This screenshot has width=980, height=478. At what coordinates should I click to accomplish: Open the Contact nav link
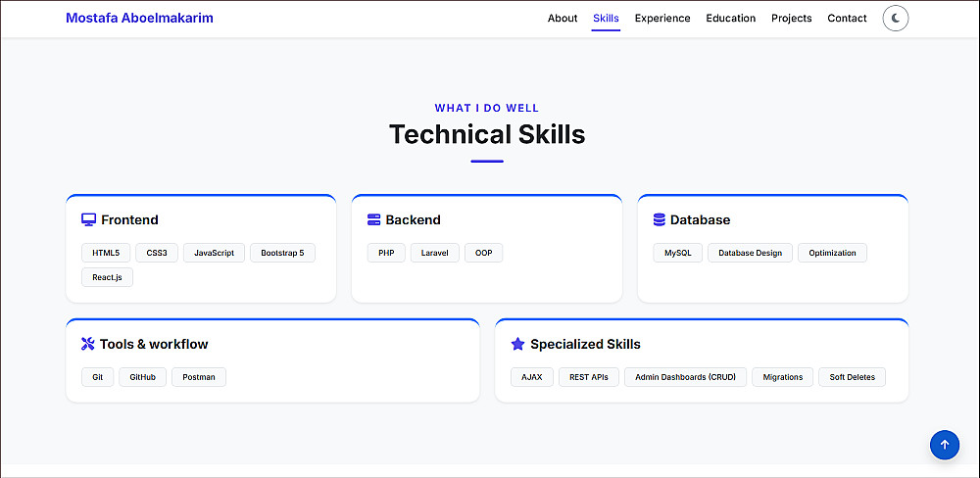pyautogui.click(x=847, y=18)
